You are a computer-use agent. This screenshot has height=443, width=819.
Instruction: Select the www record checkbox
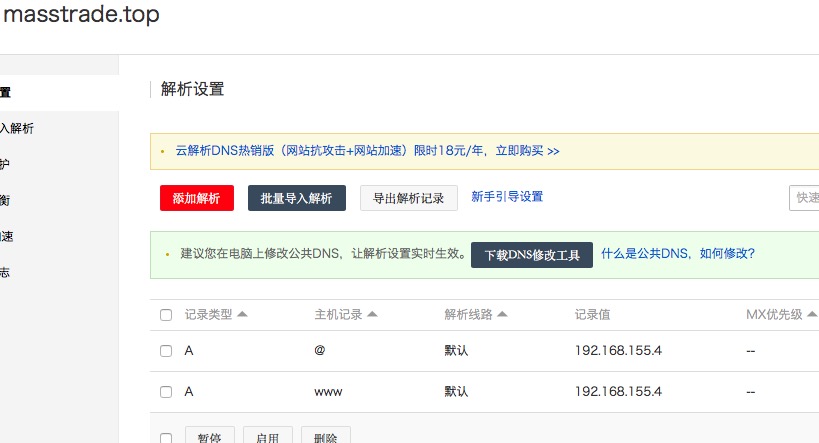coord(166,392)
